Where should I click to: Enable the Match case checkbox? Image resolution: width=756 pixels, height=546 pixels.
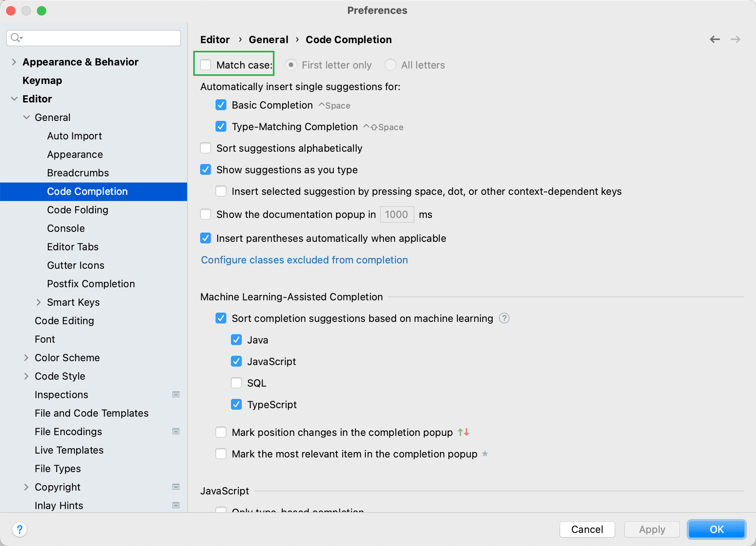point(206,65)
